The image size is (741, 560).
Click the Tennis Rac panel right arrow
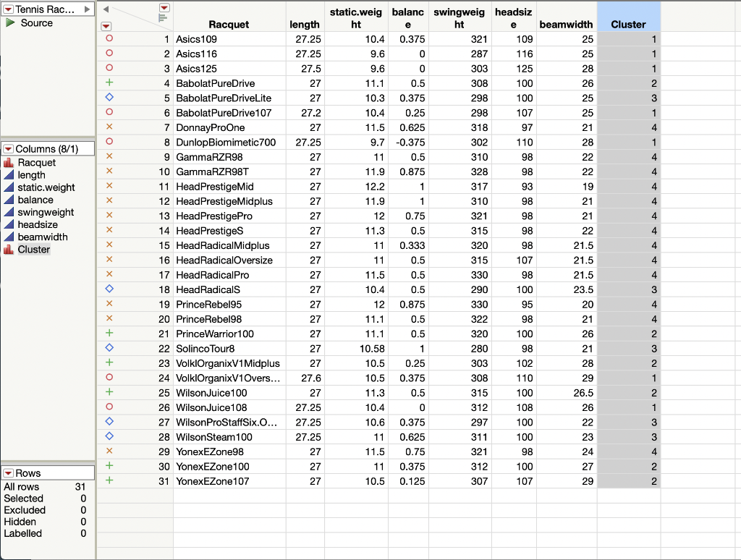point(87,9)
